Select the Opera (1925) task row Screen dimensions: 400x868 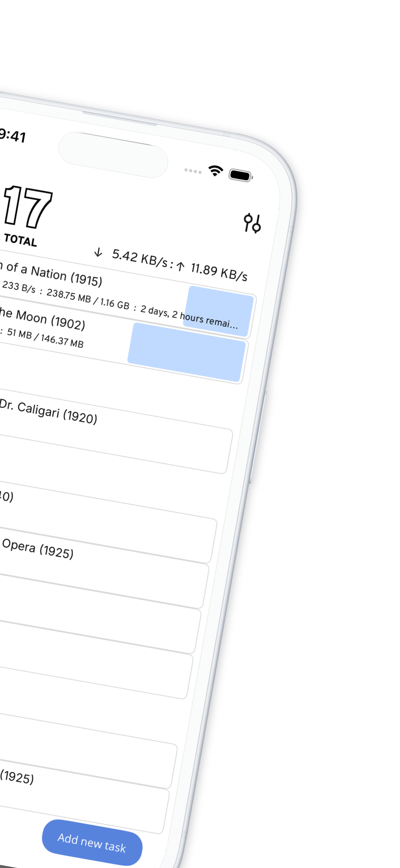pos(101,566)
